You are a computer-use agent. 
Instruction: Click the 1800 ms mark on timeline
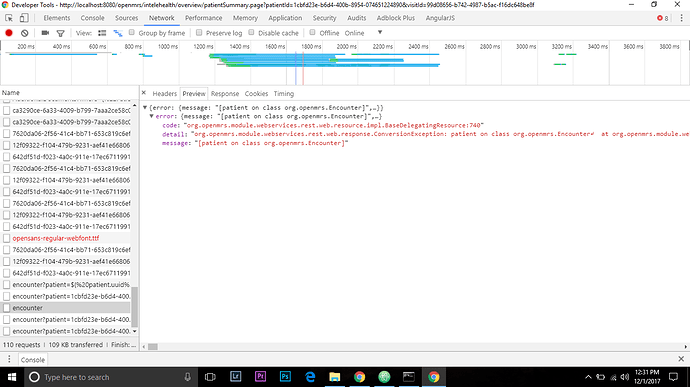pyautogui.click(x=311, y=46)
